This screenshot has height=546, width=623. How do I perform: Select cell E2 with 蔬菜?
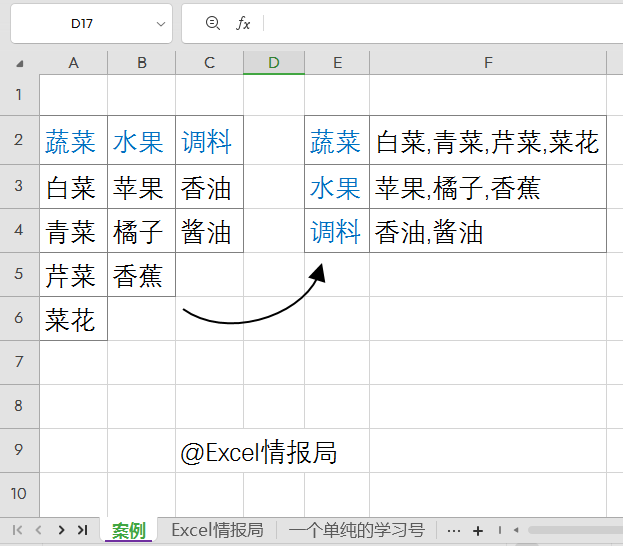[x=337, y=140]
